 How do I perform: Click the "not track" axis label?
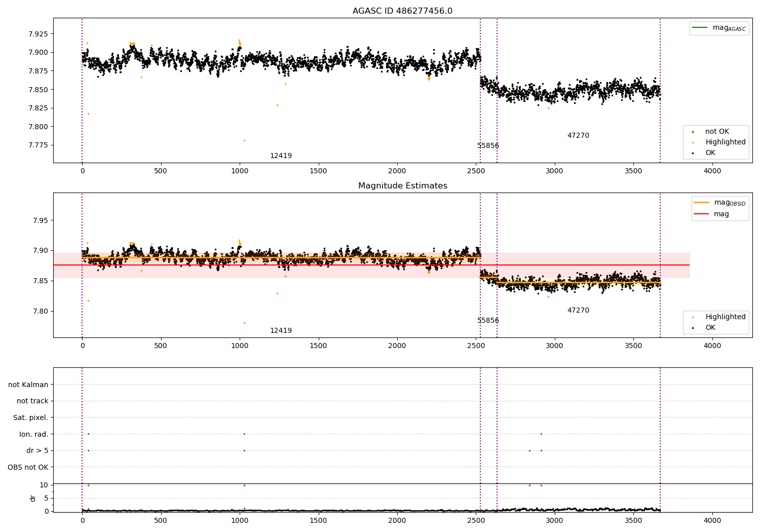point(32,401)
